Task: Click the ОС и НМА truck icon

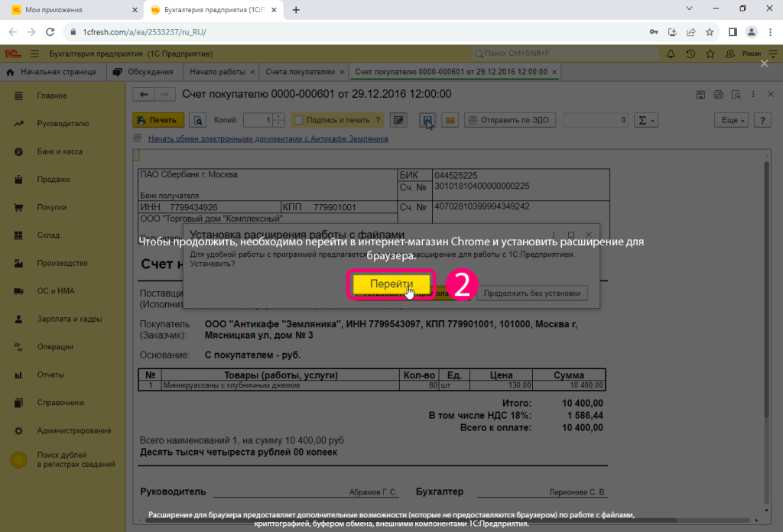Action: (x=18, y=291)
